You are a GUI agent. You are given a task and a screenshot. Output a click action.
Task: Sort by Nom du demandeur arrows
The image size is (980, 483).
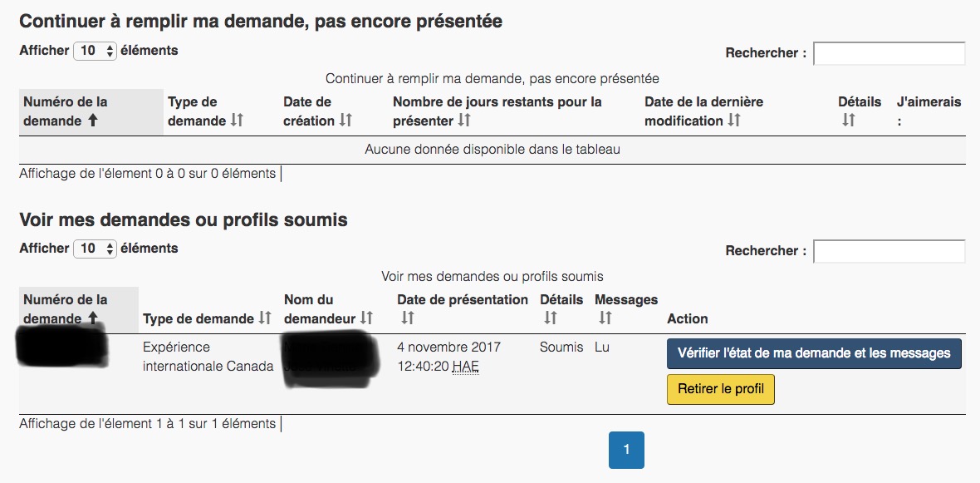(366, 318)
